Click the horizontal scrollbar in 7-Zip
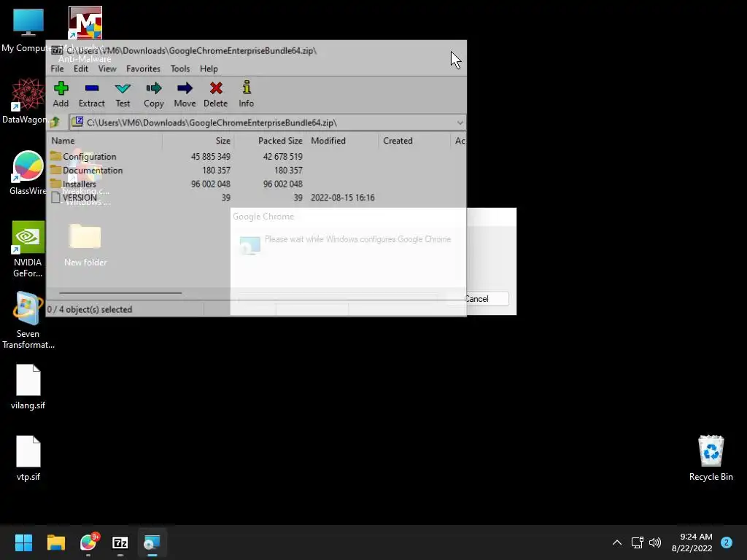 (120, 293)
